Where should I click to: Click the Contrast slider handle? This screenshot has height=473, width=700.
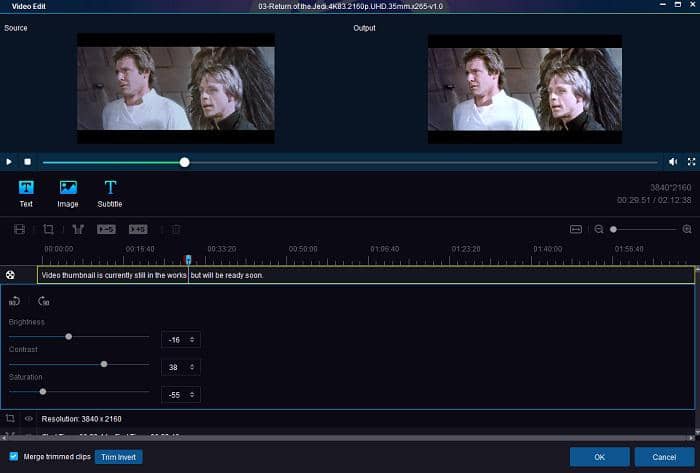(x=104, y=364)
